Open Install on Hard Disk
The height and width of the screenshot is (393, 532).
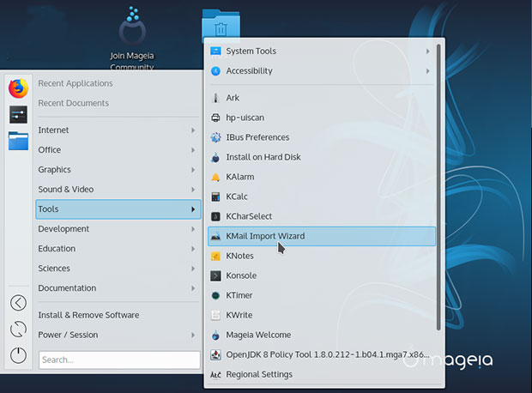tap(322, 157)
